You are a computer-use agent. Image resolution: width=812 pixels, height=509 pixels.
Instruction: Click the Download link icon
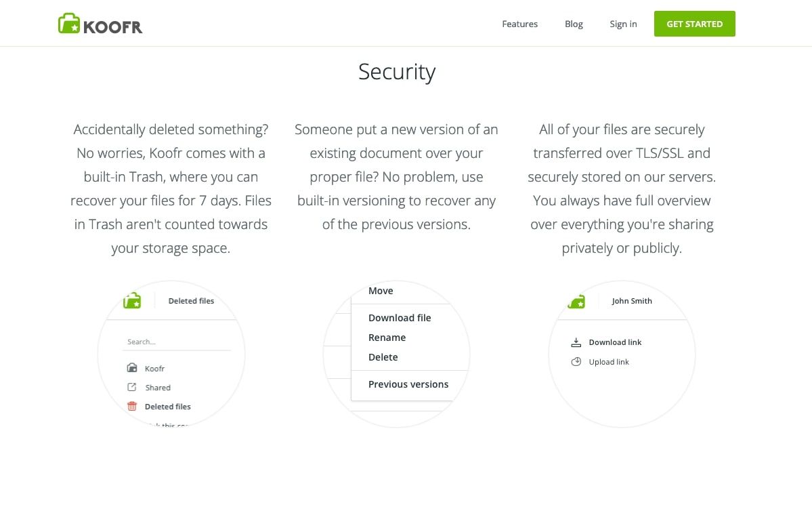576,342
